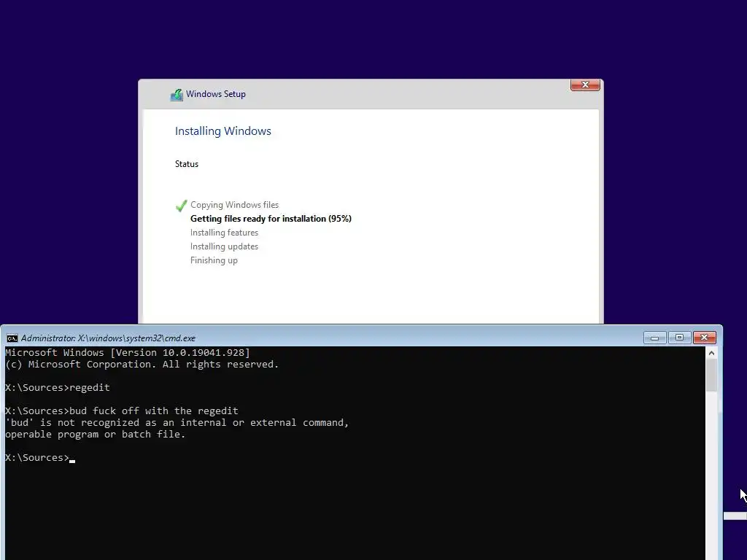Click the 'bud ... with the regedit' command line
Image resolution: width=747 pixels, height=560 pixels.
click(122, 411)
